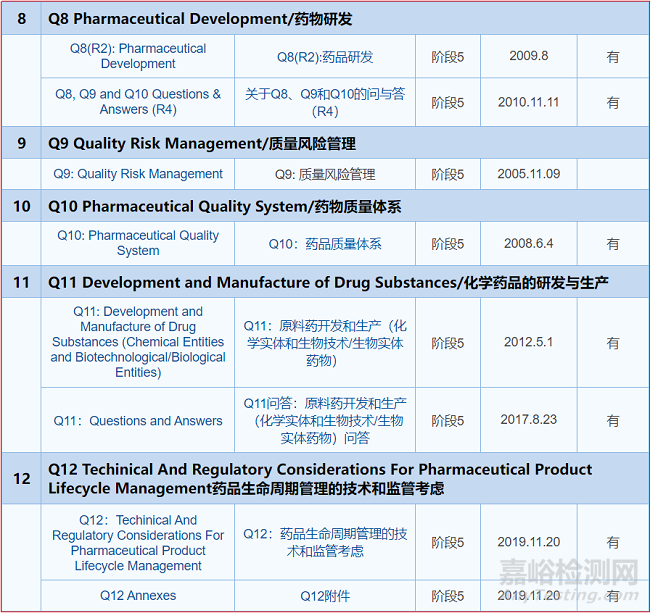Select the Q8 Pharmaceutical Development/药物研发 section header
Viewport: 650px width, 613px height.
(200, 19)
